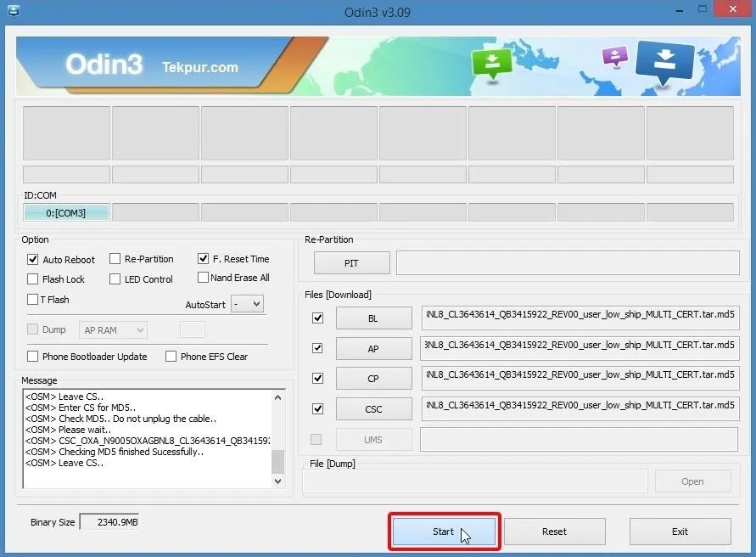The height and width of the screenshot is (557, 756).
Task: Click the PIT button
Action: tap(351, 263)
